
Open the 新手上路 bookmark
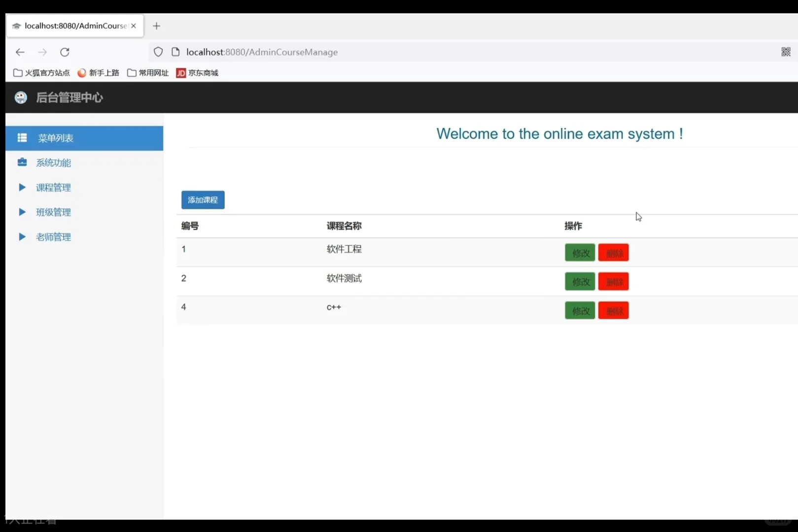pos(99,73)
